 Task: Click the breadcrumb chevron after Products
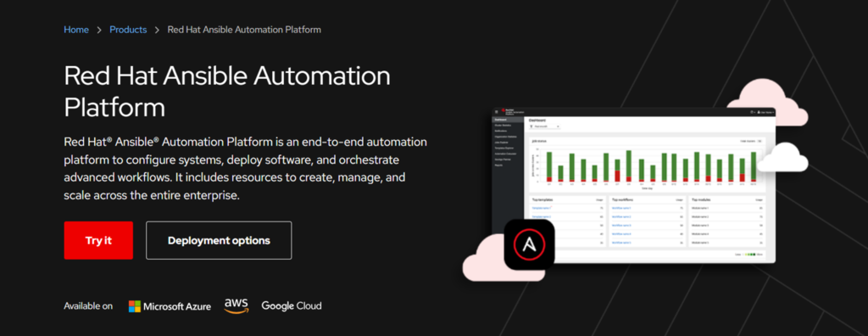click(x=157, y=30)
